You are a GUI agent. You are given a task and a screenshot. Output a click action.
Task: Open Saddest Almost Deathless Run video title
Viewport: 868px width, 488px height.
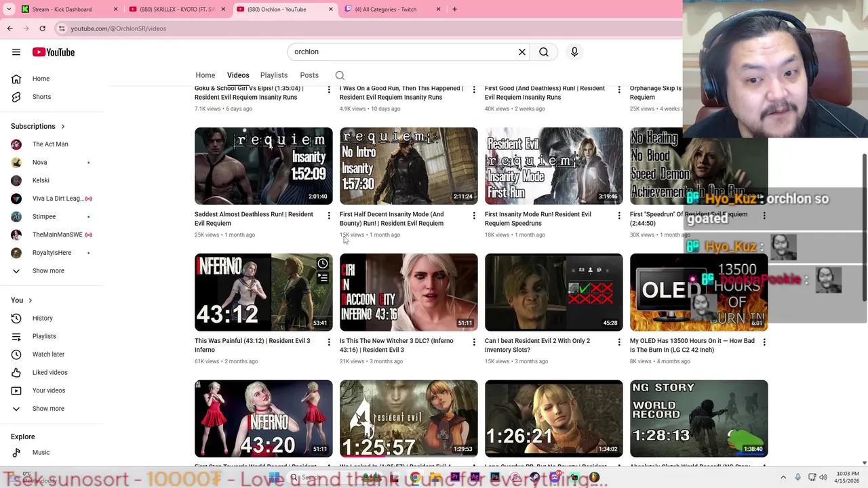[x=254, y=219]
